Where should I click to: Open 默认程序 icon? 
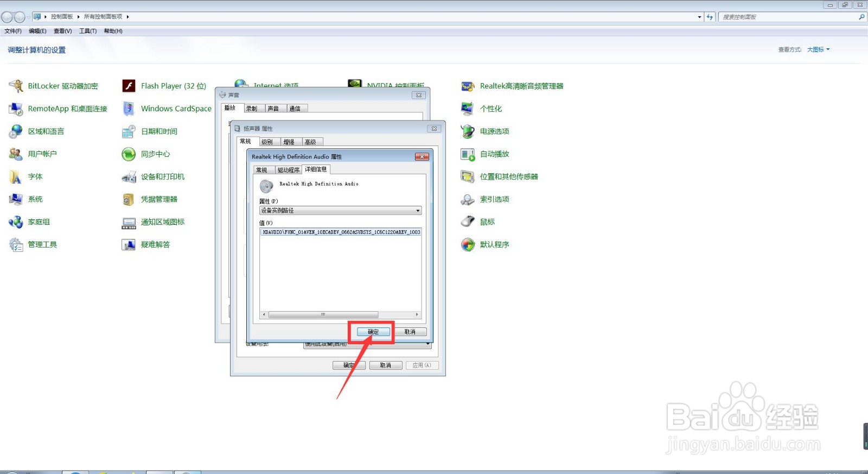468,245
